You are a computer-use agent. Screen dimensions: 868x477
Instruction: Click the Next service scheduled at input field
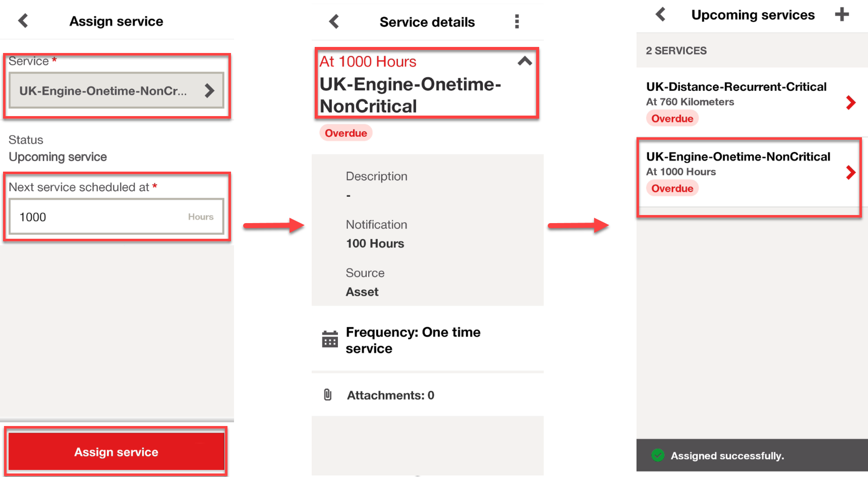[117, 217]
